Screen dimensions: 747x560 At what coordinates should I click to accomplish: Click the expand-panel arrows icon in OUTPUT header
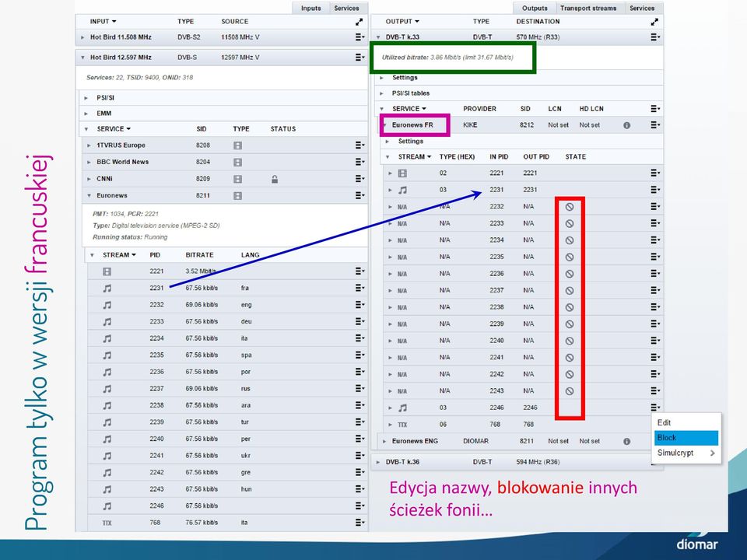pos(654,22)
